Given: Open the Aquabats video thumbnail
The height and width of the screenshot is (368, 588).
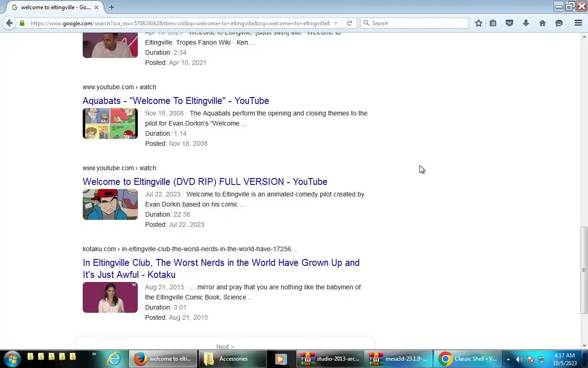Looking at the screenshot, I should click(110, 123).
